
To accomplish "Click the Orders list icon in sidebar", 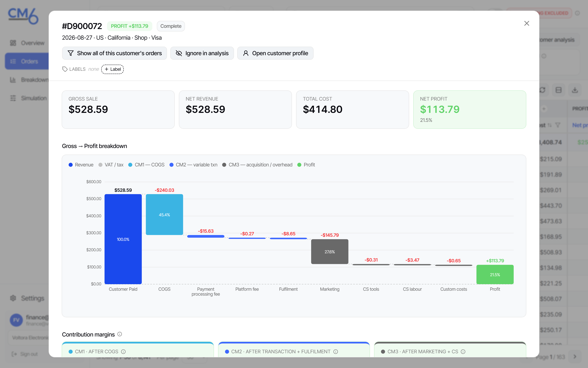I will point(13,61).
